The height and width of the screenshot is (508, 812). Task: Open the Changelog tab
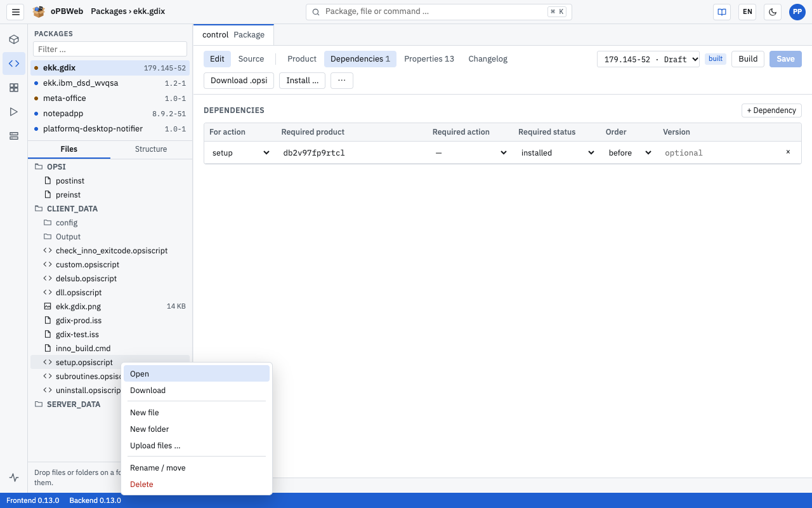(488, 59)
